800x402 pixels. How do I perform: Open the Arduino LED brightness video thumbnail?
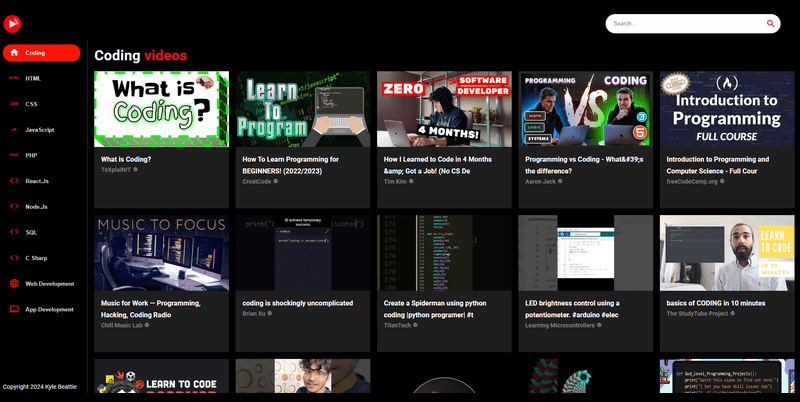[585, 253]
